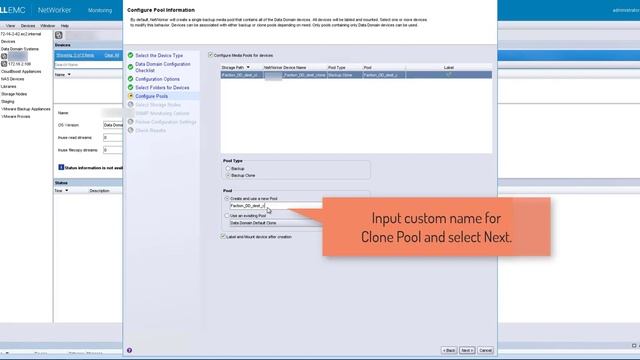
Task: Click the blurred Data Domain system icon in the tree
Action: pyautogui.click(x=4, y=56)
